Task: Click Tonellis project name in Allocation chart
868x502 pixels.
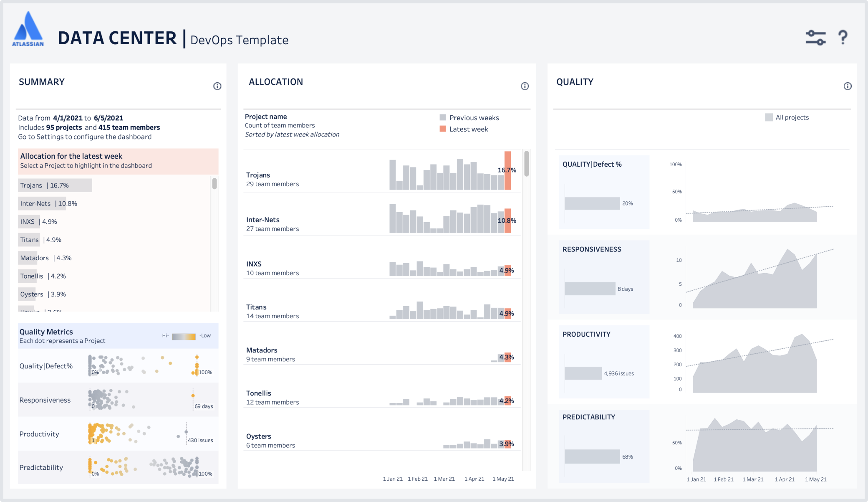Action: [259, 393]
